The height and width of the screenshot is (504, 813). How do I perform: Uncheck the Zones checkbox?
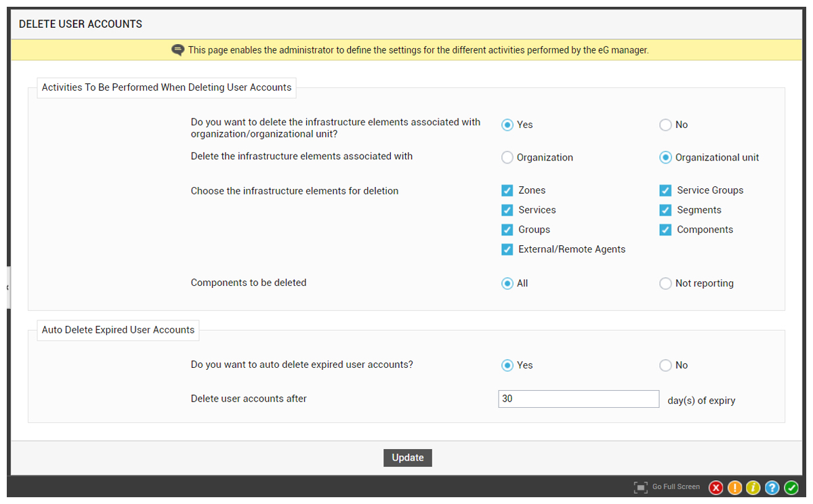click(x=507, y=190)
